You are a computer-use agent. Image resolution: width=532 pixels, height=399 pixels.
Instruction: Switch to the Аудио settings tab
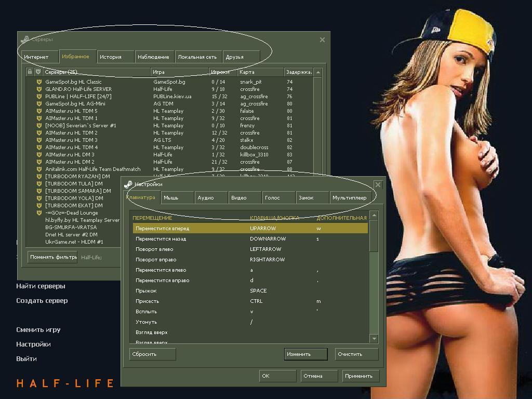[211, 197]
